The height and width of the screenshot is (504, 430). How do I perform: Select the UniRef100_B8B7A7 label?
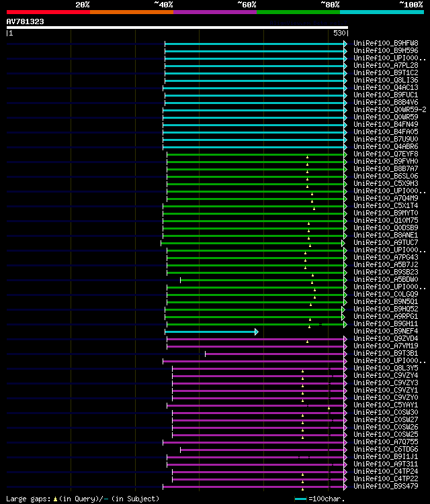pyautogui.click(x=386, y=168)
